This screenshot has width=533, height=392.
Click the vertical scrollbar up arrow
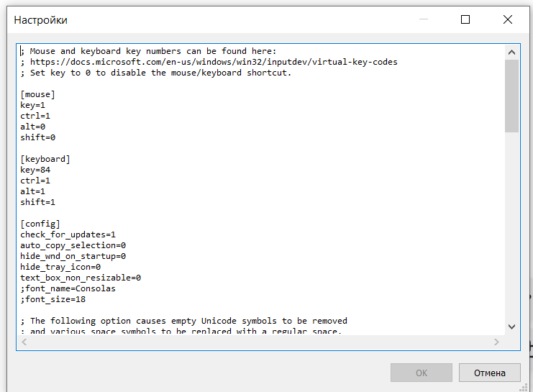tap(511, 53)
